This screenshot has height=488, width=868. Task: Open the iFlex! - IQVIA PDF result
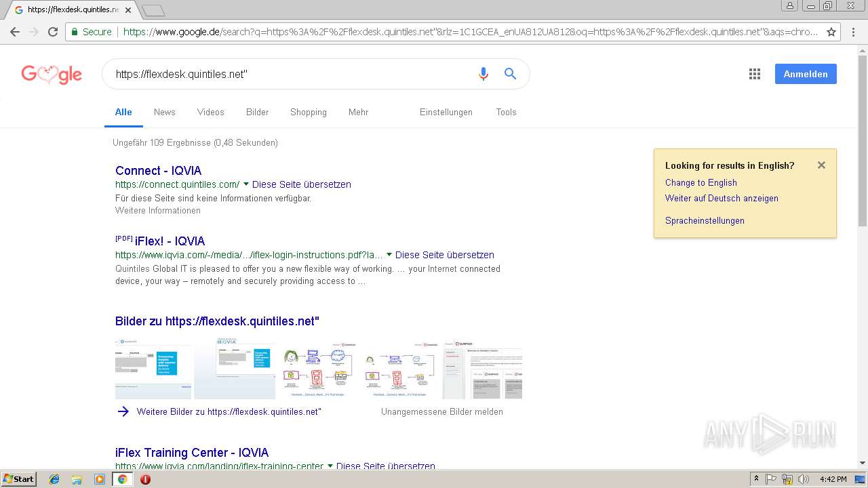[x=170, y=241]
